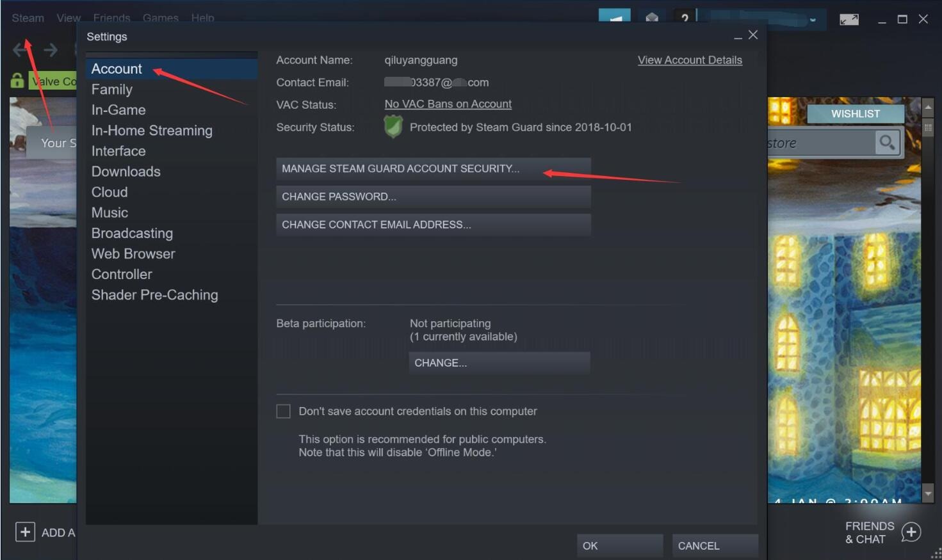Viewport: 942px width, 560px height.
Task: Click the green Steam Guard shield icon
Action: 393,127
